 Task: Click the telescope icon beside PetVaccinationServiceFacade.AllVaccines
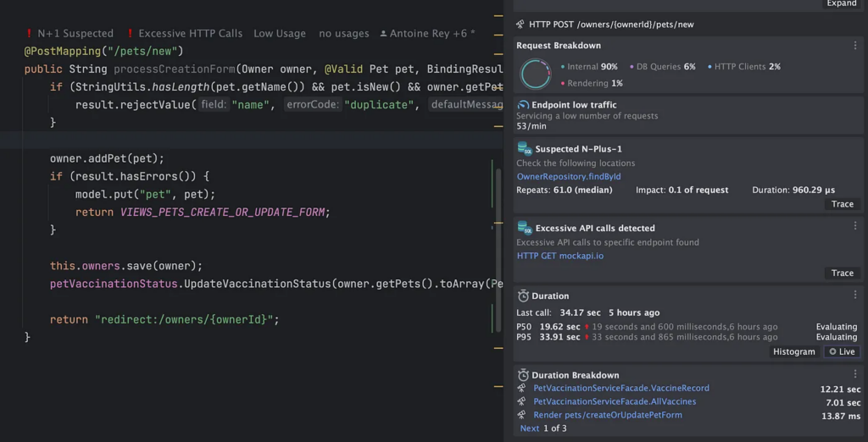(521, 401)
